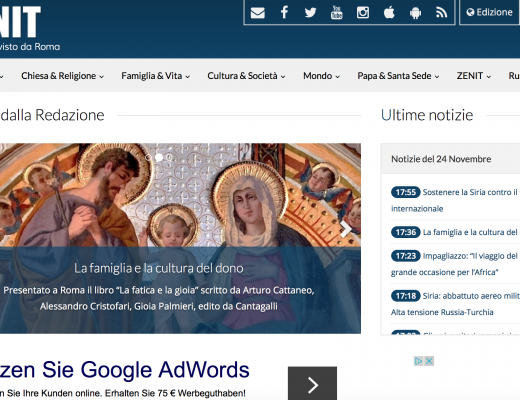Viewport: 520px width, 400px height.
Task: Click the 'dalla Redazione' section heading
Action: (52, 115)
